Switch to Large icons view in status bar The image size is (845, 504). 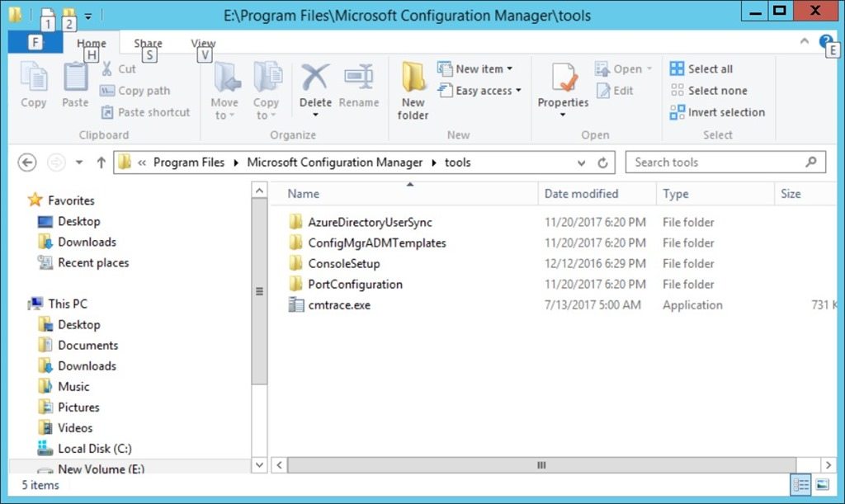point(823,485)
